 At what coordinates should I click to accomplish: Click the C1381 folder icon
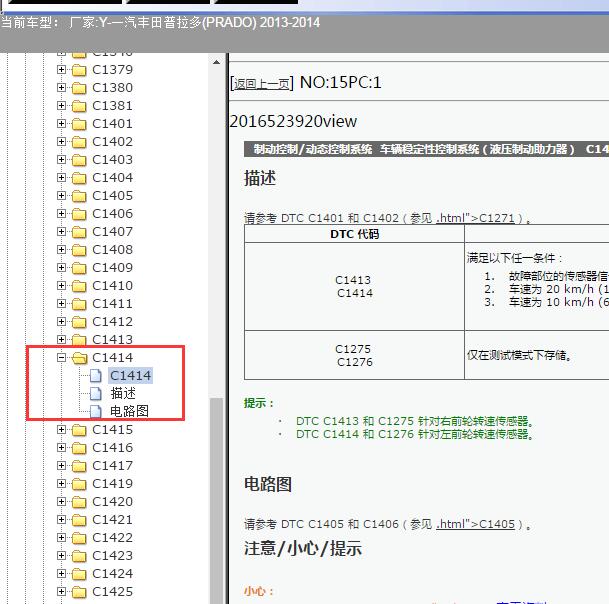[x=79, y=106]
